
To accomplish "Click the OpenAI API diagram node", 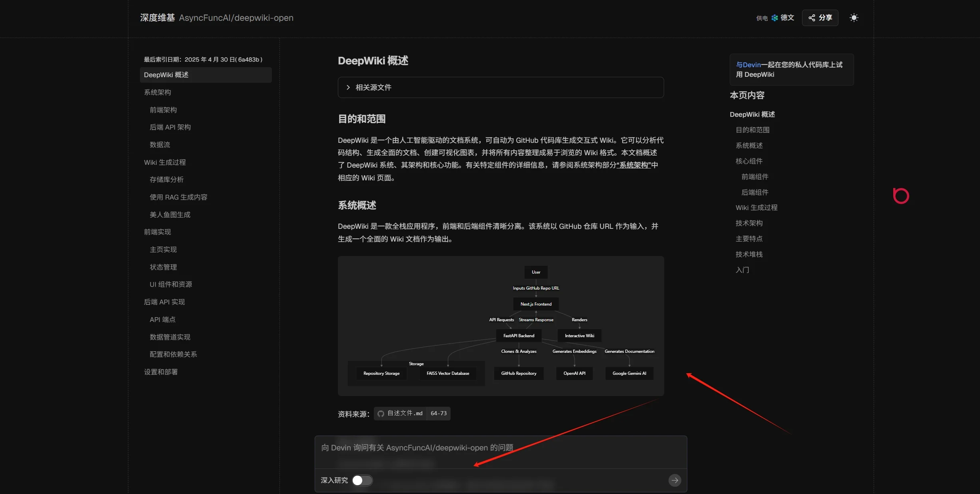I will 574,373.
